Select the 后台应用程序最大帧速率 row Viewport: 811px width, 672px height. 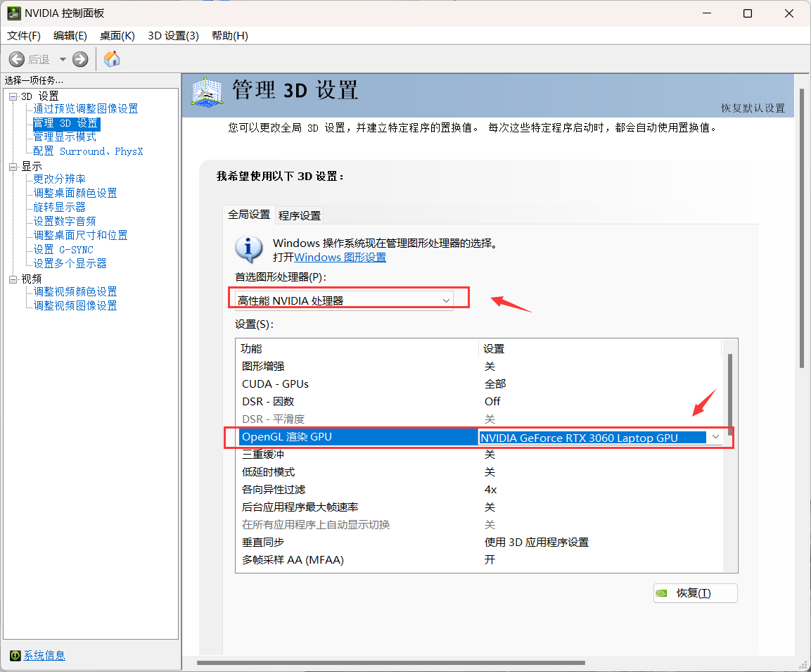tap(481, 507)
